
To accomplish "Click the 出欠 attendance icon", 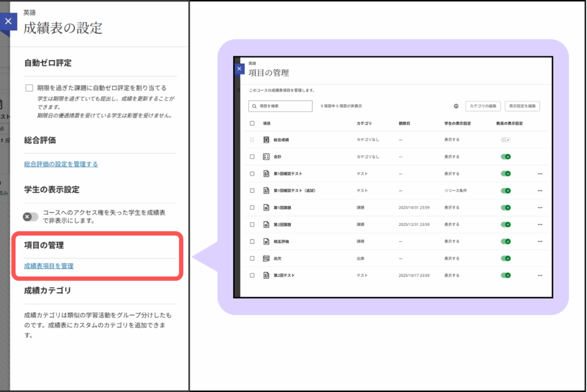I will click(x=266, y=258).
